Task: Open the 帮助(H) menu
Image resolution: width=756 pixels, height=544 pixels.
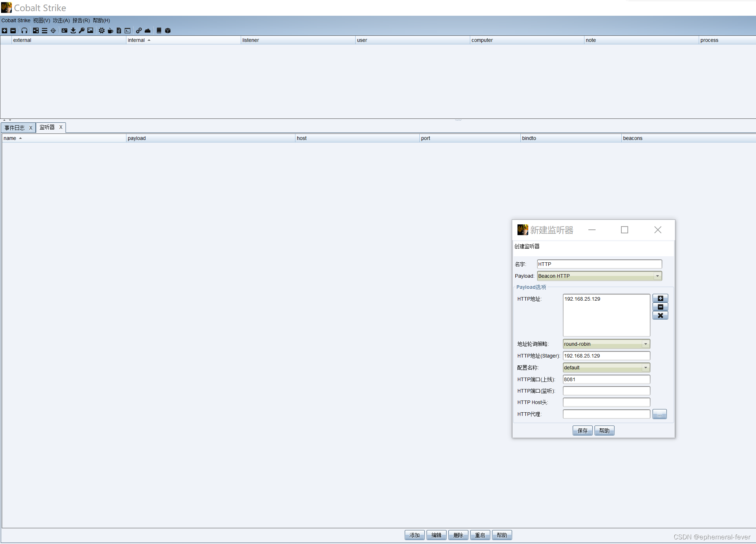Action: pyautogui.click(x=101, y=20)
